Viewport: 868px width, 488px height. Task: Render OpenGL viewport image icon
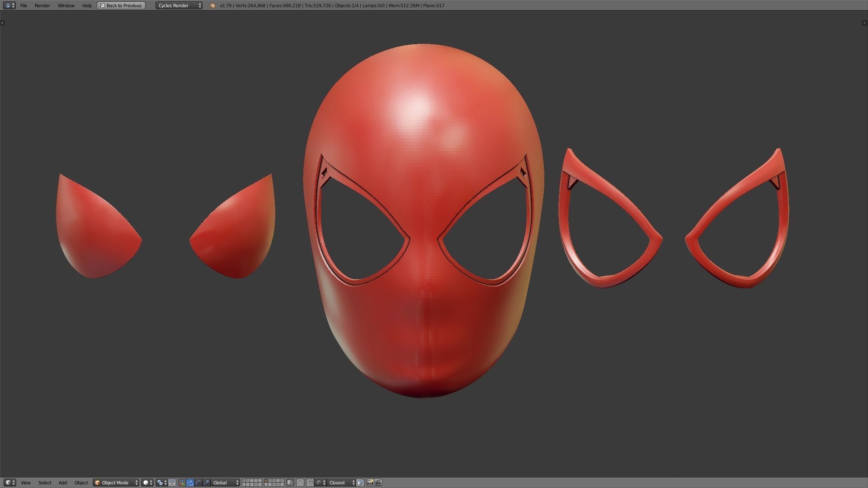pyautogui.click(x=370, y=483)
